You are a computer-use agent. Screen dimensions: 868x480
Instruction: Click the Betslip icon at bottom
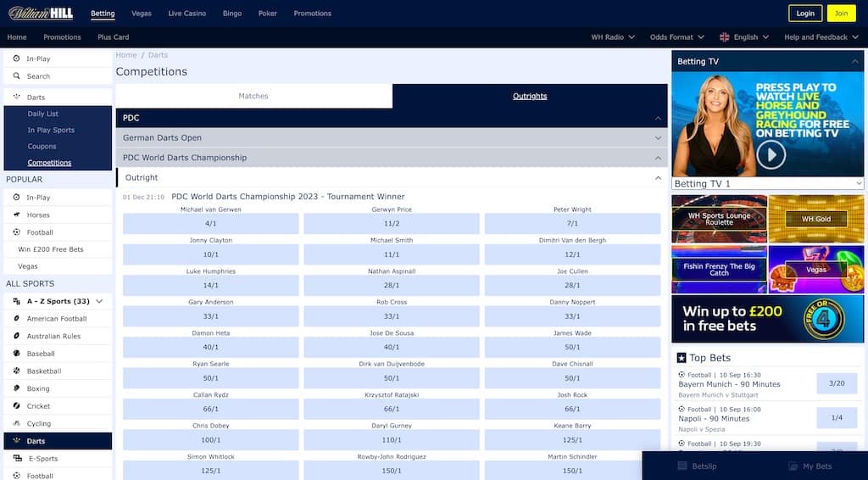682,466
